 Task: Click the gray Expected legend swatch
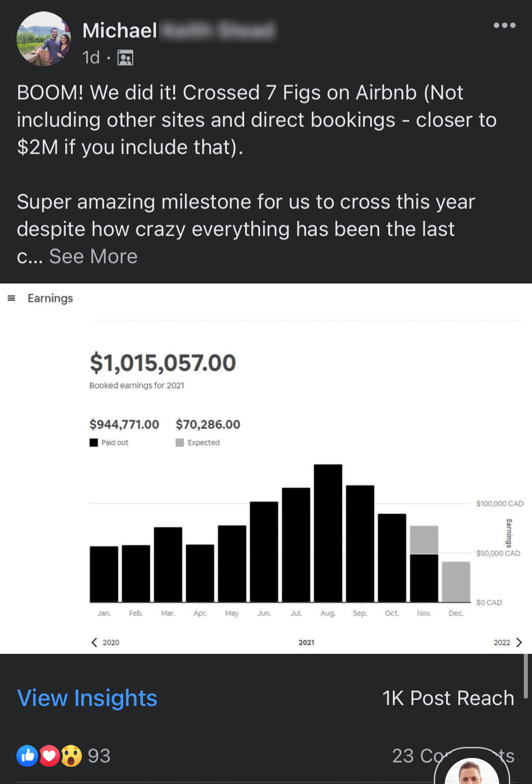click(x=180, y=442)
